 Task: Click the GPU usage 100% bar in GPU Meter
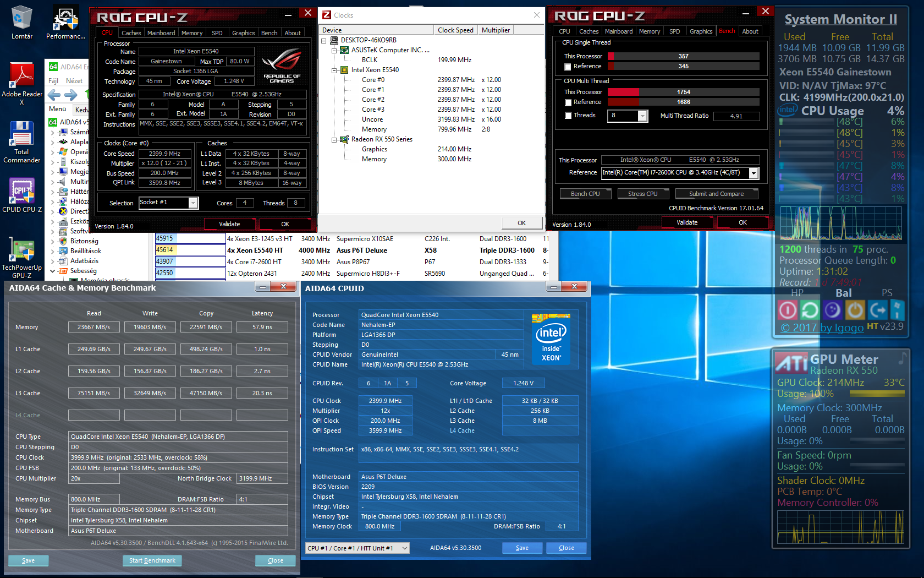pyautogui.click(x=877, y=394)
